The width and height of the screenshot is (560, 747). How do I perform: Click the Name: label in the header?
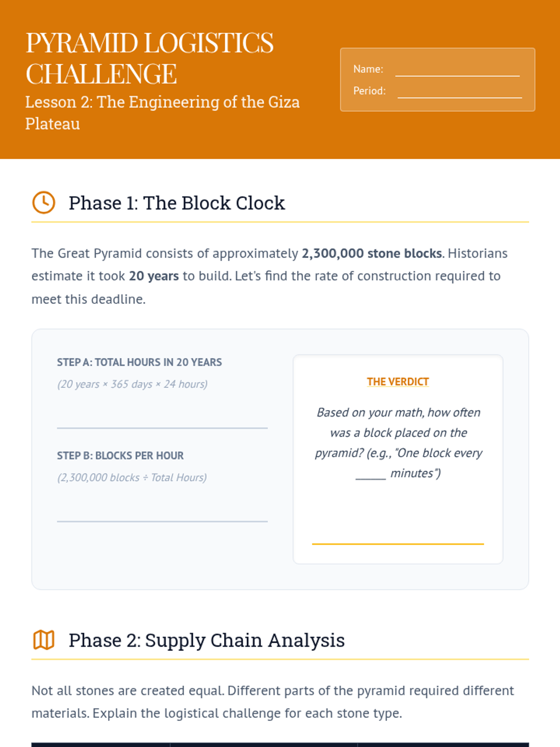[x=368, y=69]
